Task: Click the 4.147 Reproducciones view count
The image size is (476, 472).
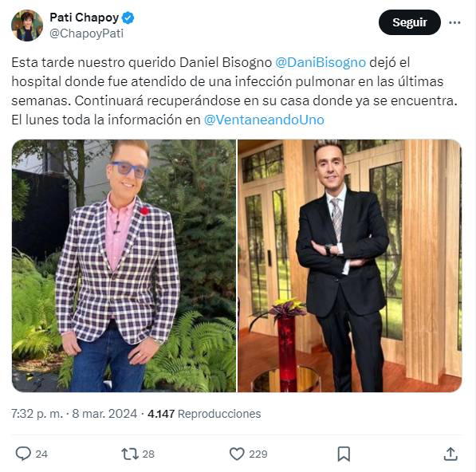Action: [204, 414]
